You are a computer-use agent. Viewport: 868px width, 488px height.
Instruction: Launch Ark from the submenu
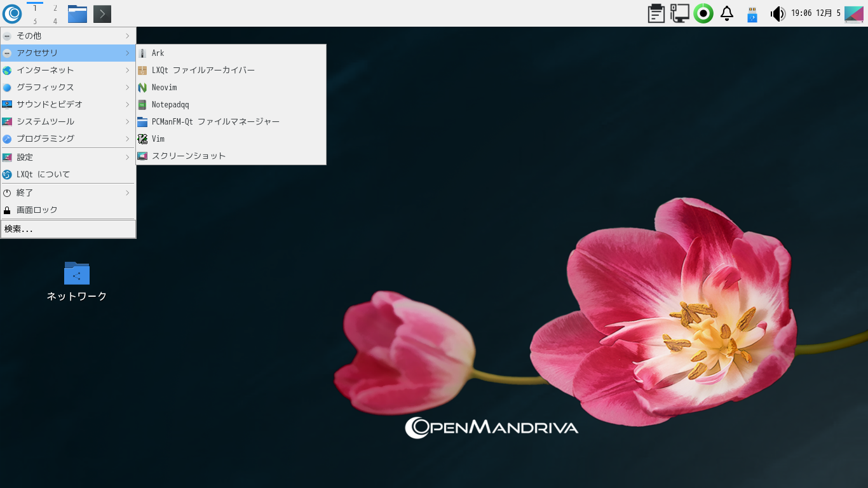(x=231, y=53)
